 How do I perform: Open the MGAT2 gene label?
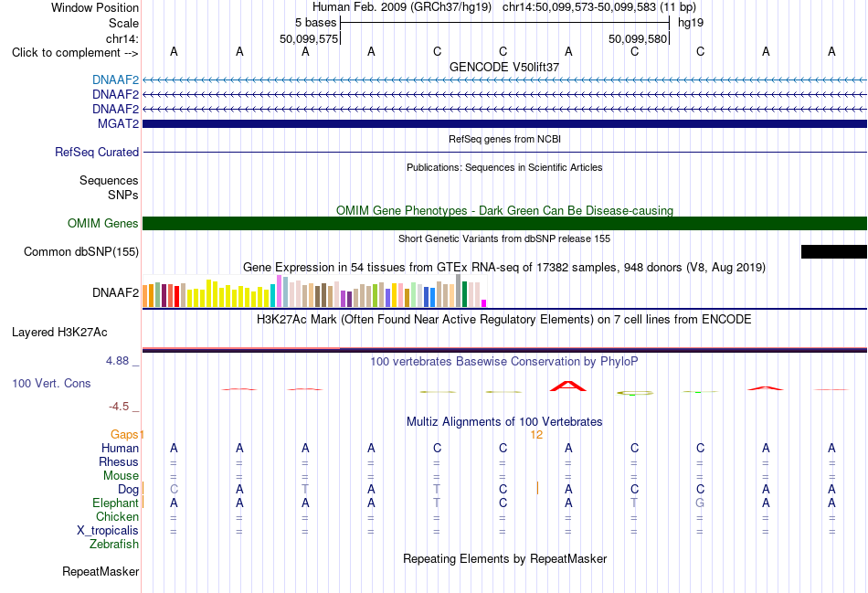(x=118, y=123)
